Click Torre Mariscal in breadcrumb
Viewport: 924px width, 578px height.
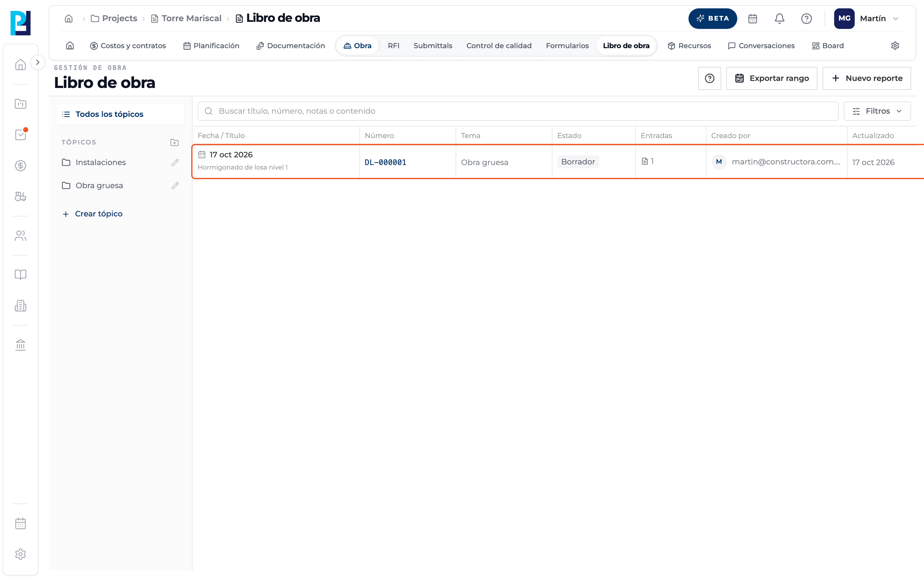[186, 18]
